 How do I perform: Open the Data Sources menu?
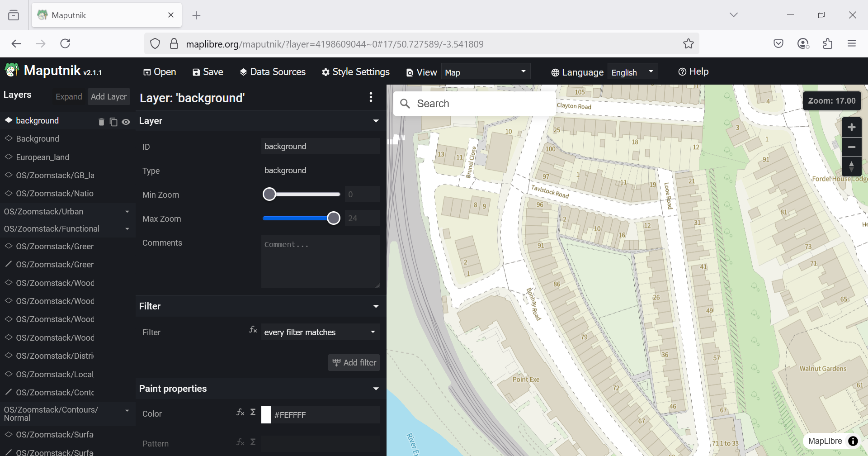tap(273, 72)
